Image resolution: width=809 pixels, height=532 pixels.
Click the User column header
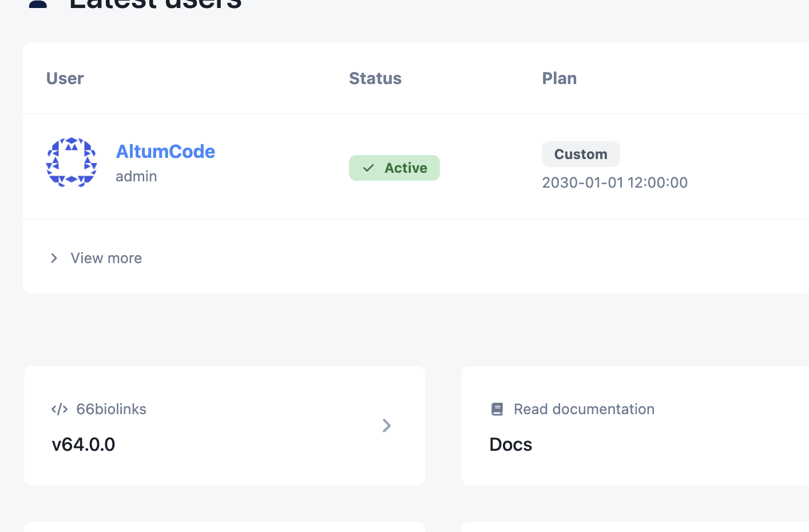(x=65, y=78)
